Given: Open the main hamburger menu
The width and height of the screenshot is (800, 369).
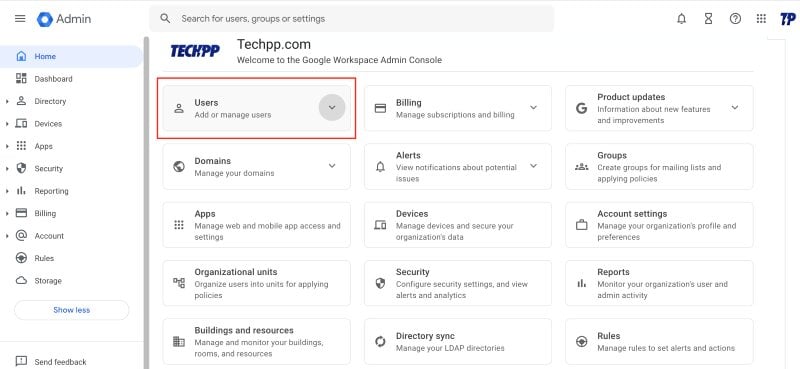Looking at the screenshot, I should [20, 19].
